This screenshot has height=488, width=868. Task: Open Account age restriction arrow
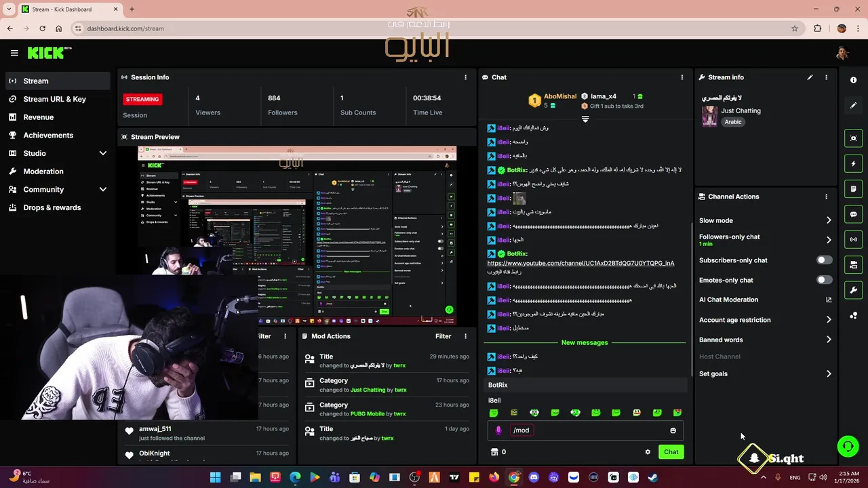point(829,320)
